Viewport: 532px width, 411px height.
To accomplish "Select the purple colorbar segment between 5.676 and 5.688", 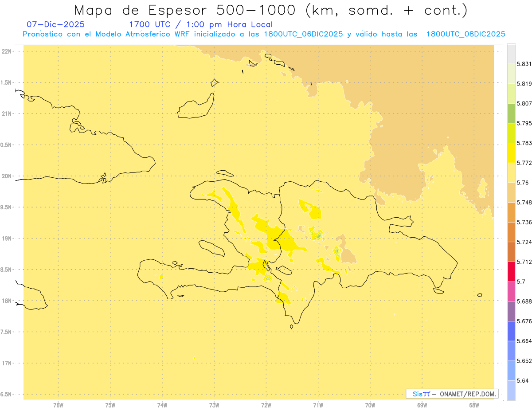I will [511, 311].
